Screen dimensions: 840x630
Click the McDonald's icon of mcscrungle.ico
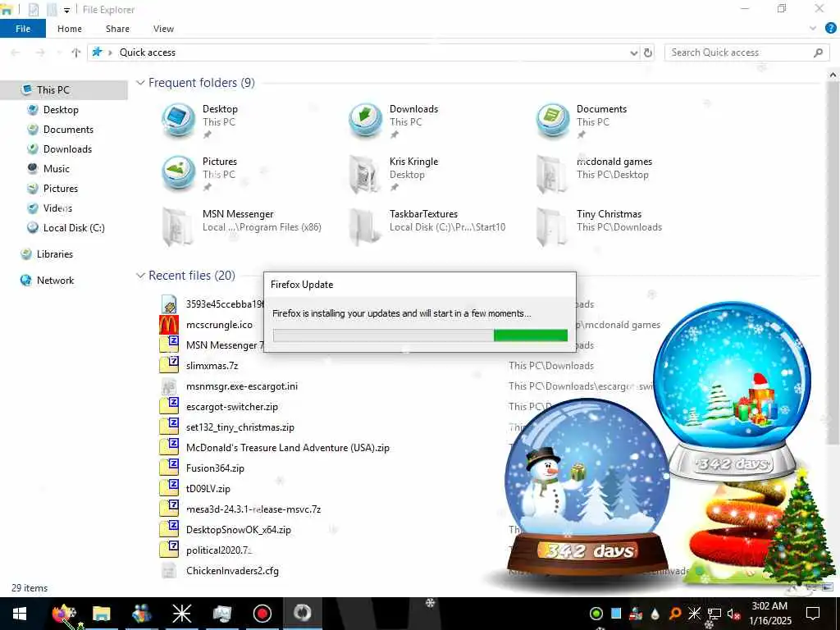point(169,325)
